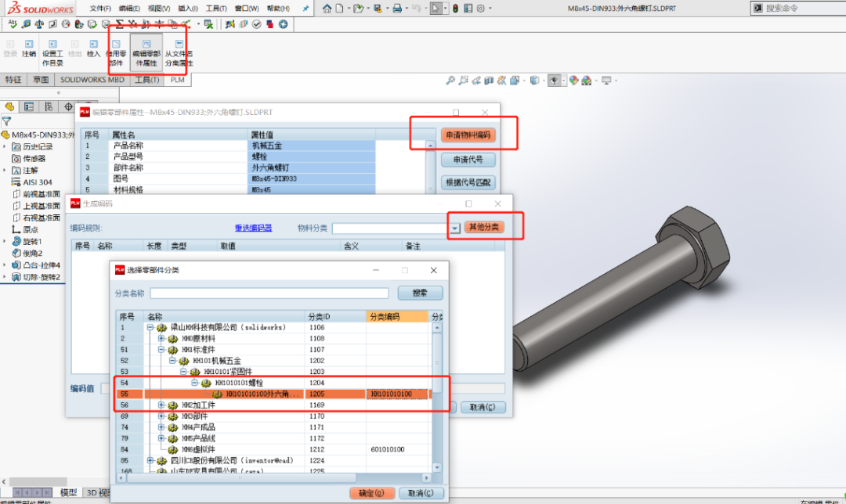The width and height of the screenshot is (846, 504).
Task: Click the Print icon in the title bar
Action: 397,8
